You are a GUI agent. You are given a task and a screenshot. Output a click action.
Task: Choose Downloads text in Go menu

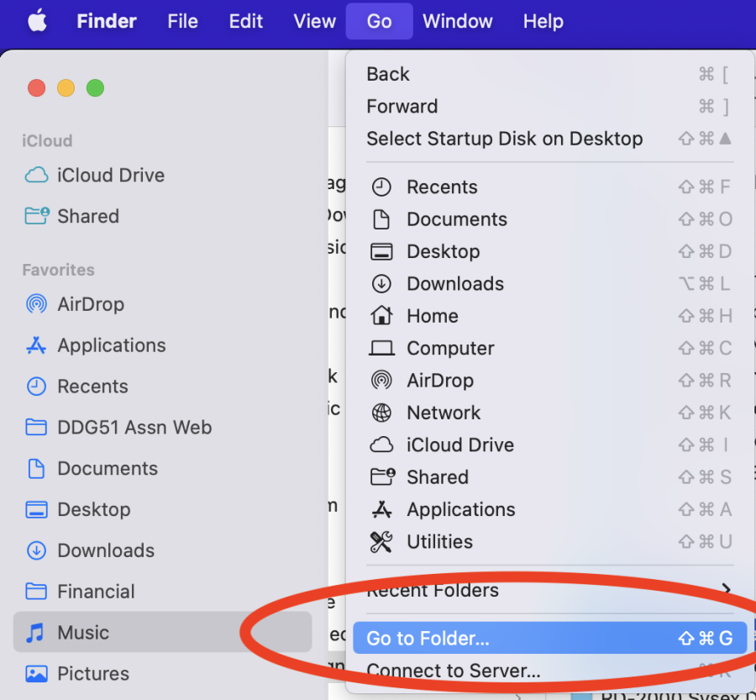[455, 284]
